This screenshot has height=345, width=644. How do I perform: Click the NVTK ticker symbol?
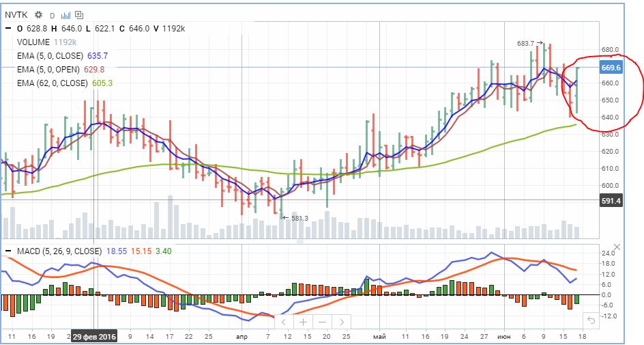point(18,14)
